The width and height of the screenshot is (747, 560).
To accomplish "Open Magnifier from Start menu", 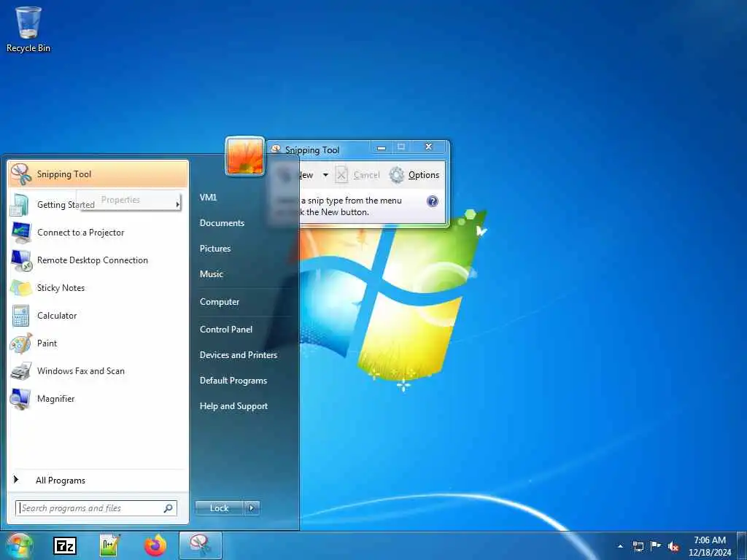I will [x=98, y=399].
